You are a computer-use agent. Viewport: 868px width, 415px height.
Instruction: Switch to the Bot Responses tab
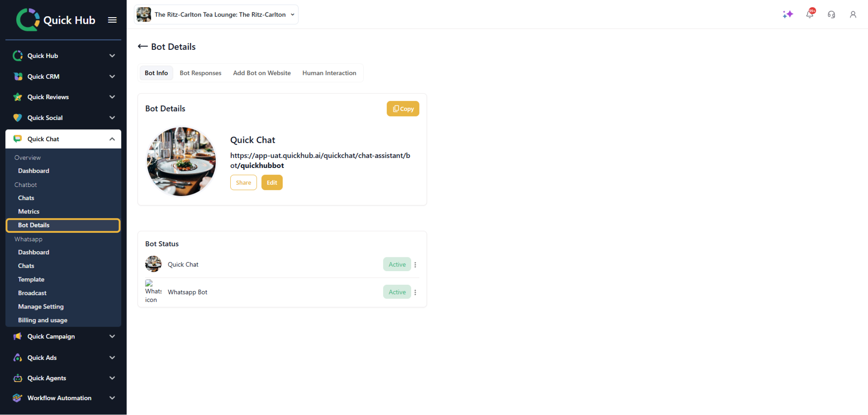point(200,73)
